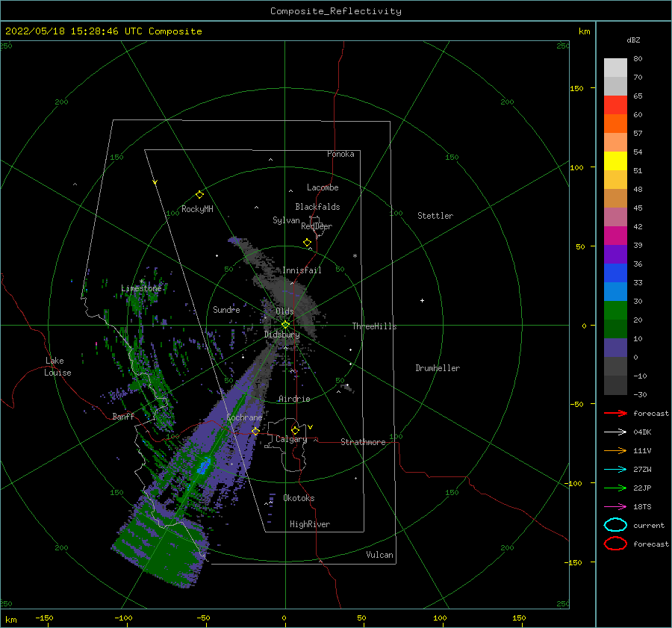
Task: Choose the green 22JP arrow icon
Action: coord(615,488)
